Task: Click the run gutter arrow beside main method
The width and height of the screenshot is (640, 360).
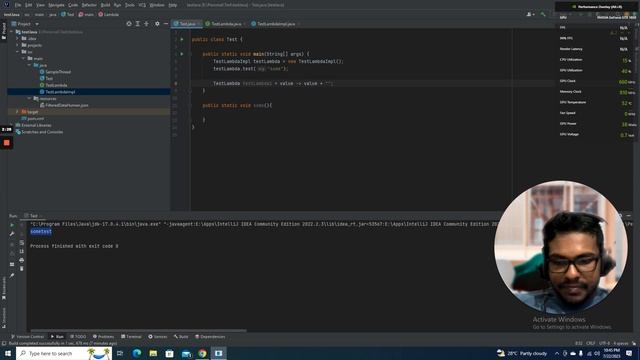Action: pyautogui.click(x=182, y=54)
